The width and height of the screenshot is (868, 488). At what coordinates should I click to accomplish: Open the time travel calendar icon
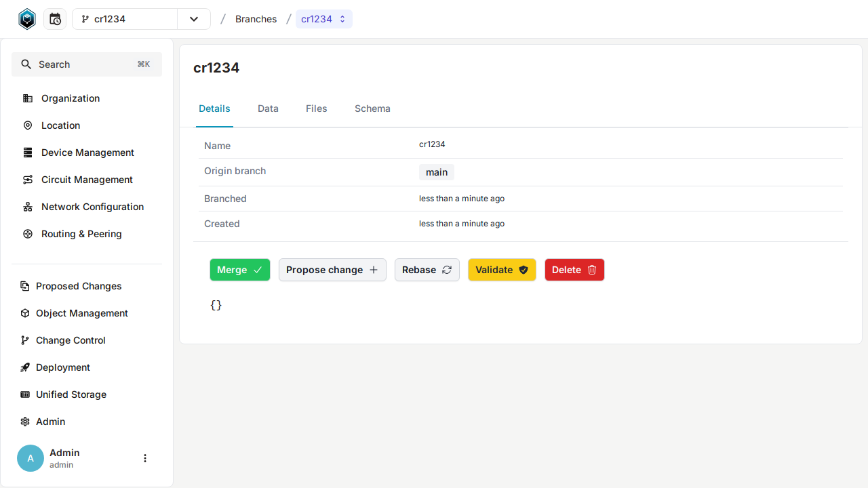55,19
